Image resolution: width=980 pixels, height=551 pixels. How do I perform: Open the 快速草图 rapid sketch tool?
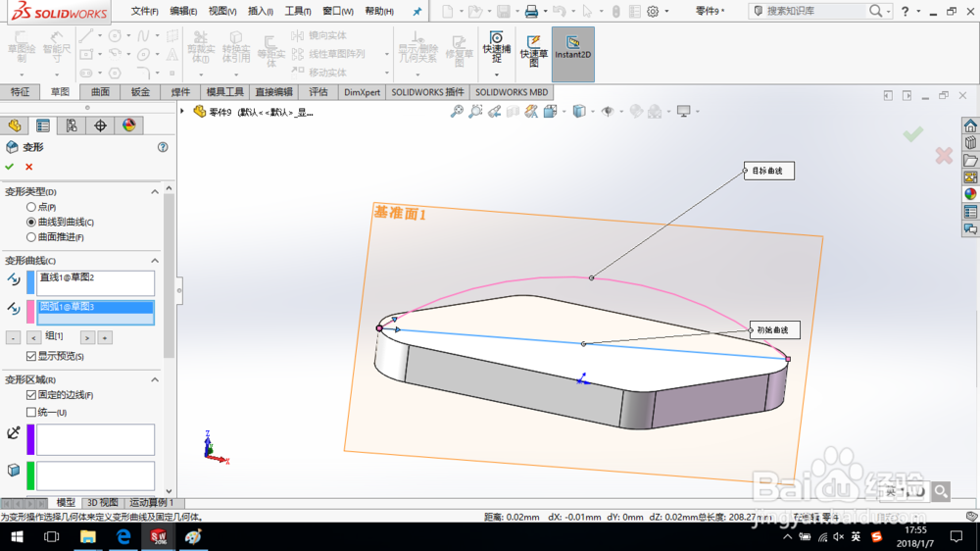[533, 51]
